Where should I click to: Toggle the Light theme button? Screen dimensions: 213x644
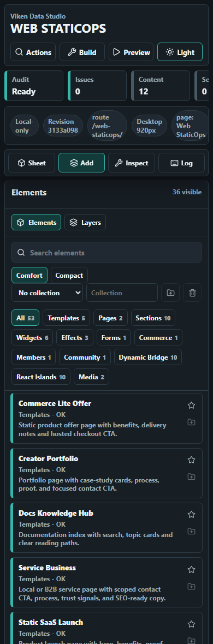[x=180, y=52]
